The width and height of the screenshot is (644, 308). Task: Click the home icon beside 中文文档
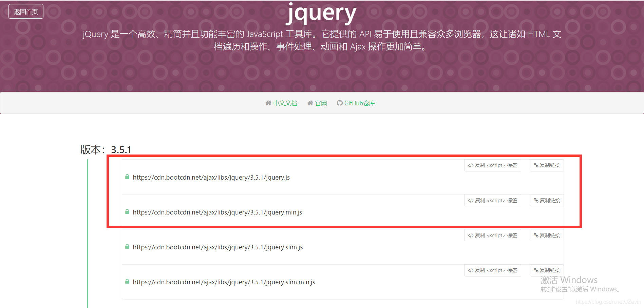pos(268,103)
